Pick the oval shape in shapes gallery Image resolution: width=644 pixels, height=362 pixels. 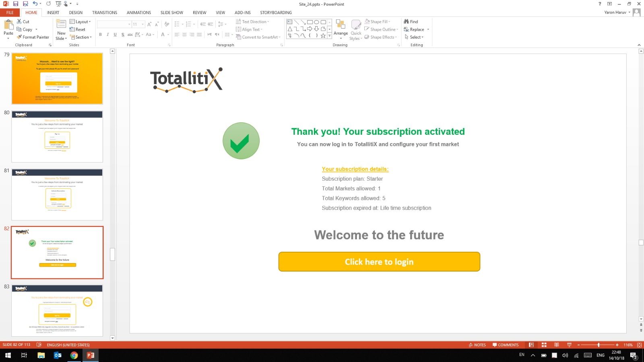[x=316, y=22]
